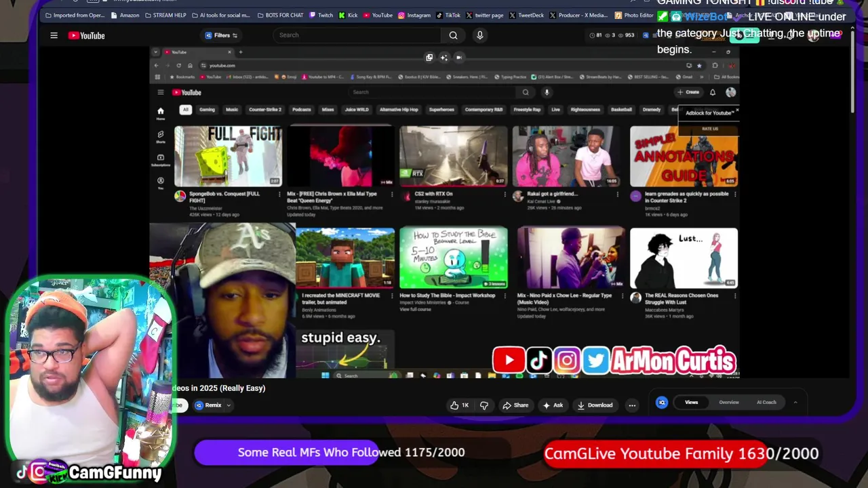Focus the outer YouTube search field
This screenshot has width=868, height=488.
(x=357, y=35)
